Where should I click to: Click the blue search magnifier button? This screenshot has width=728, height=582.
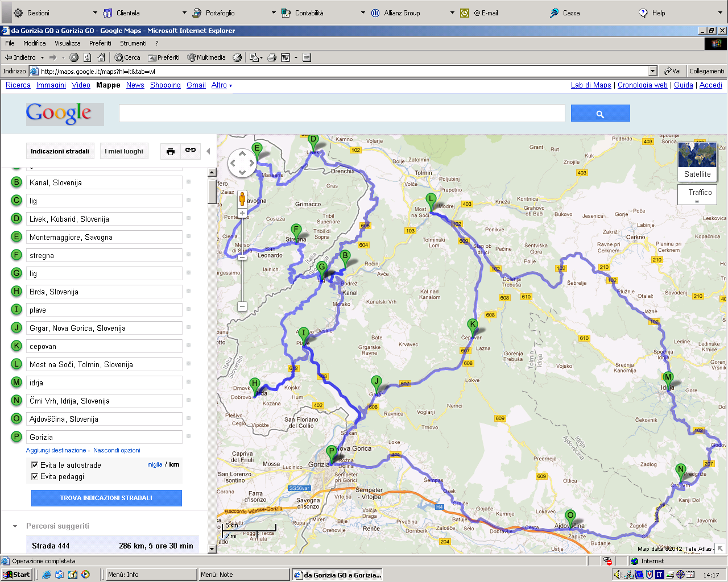click(x=600, y=113)
